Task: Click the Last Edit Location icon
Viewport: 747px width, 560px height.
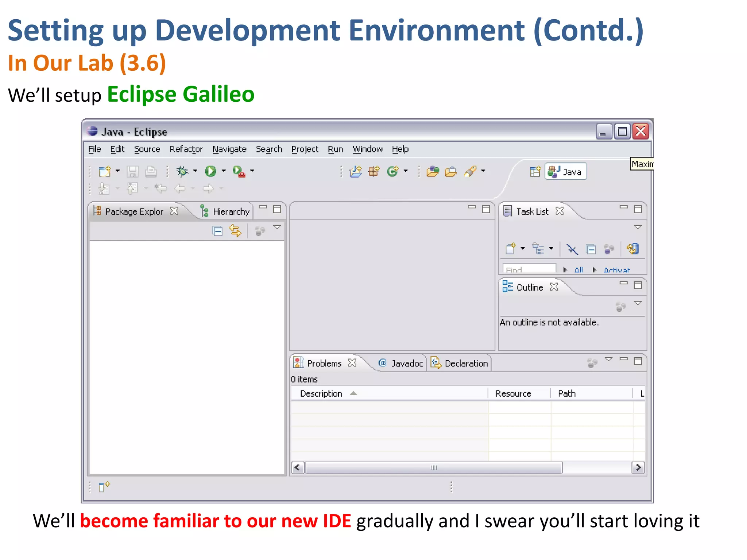Action: [x=160, y=188]
